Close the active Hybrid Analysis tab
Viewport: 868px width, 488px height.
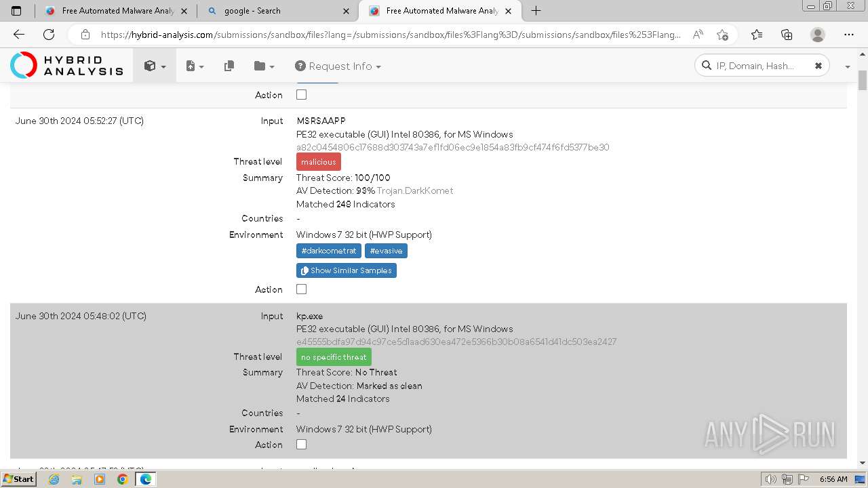(509, 11)
